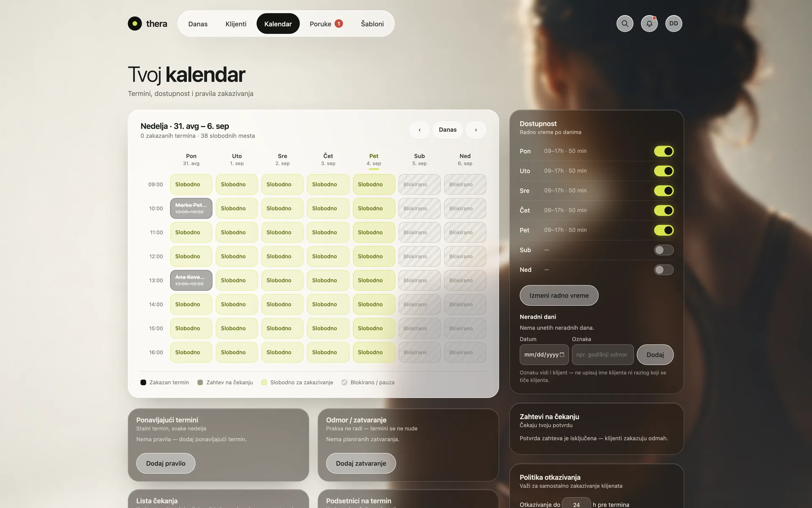The height and width of the screenshot is (508, 812).
Task: Open the Poruke tab
Action: click(x=326, y=24)
